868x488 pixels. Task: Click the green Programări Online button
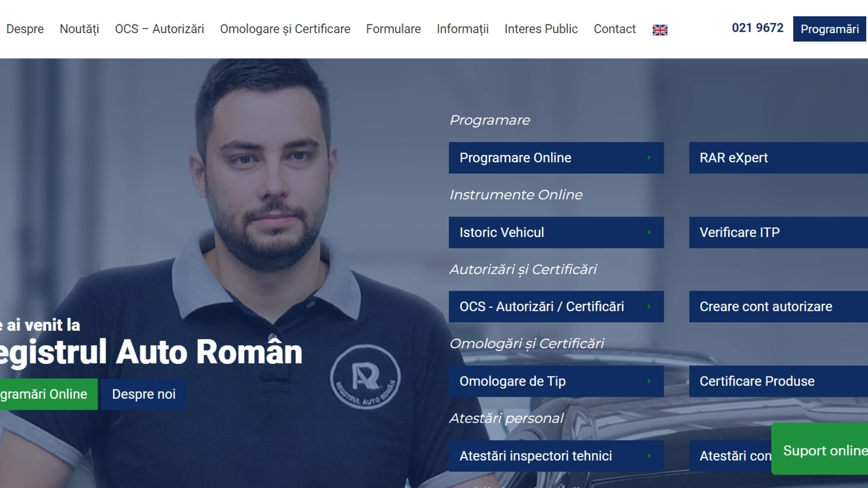click(46, 394)
